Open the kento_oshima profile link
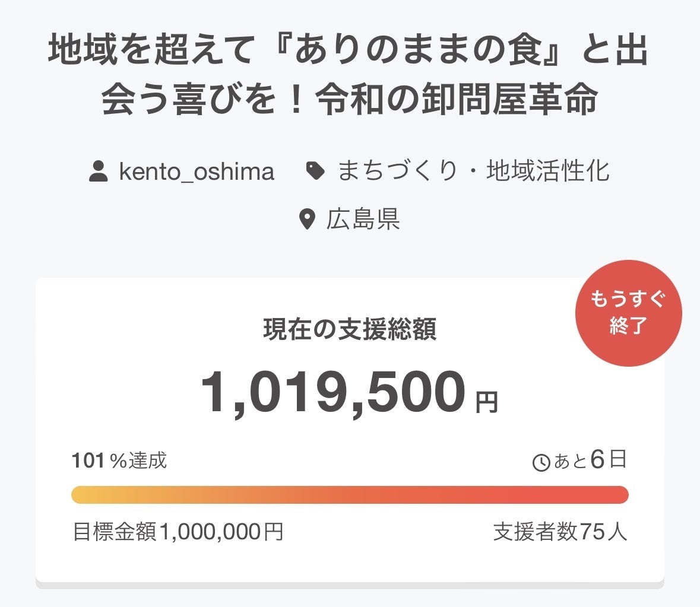The height and width of the screenshot is (607, 700). [x=197, y=171]
